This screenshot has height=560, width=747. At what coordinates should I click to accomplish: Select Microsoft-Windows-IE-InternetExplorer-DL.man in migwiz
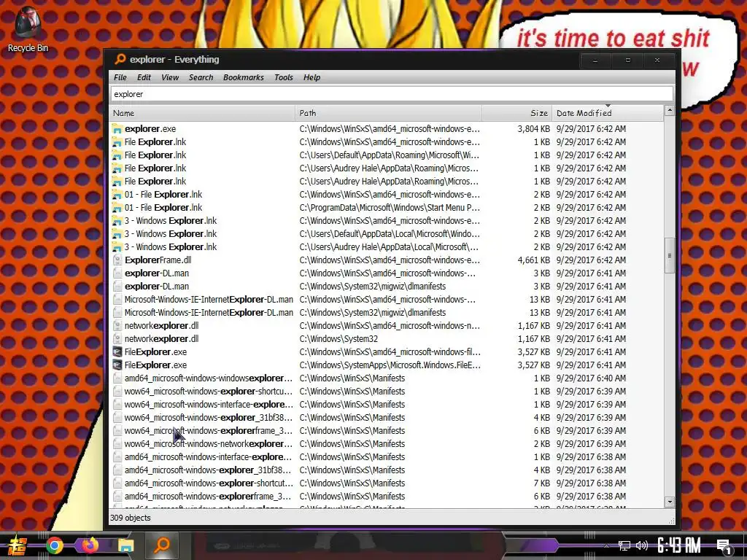[209, 312]
